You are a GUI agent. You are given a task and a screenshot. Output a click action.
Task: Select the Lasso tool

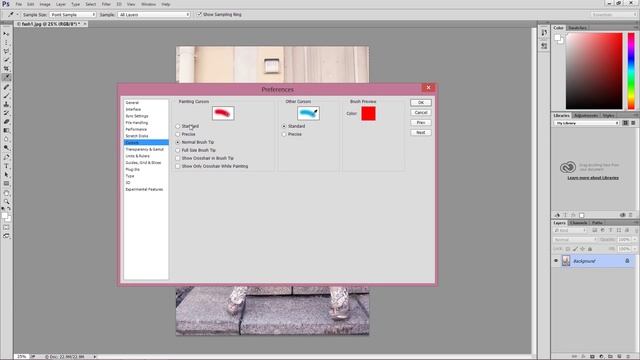(6, 51)
